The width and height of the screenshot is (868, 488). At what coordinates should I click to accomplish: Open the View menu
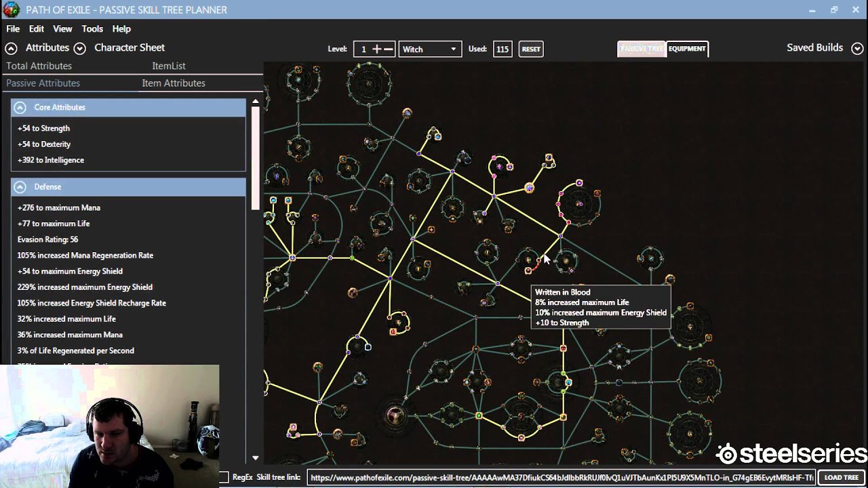click(x=62, y=29)
